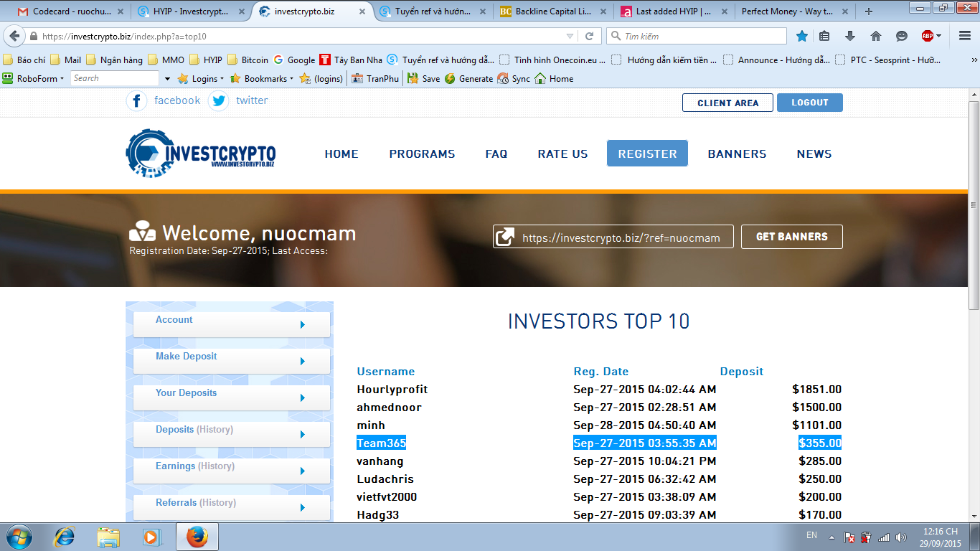Go to the Firefox Home icon
Image resolution: width=980 pixels, height=551 pixels.
[876, 36]
